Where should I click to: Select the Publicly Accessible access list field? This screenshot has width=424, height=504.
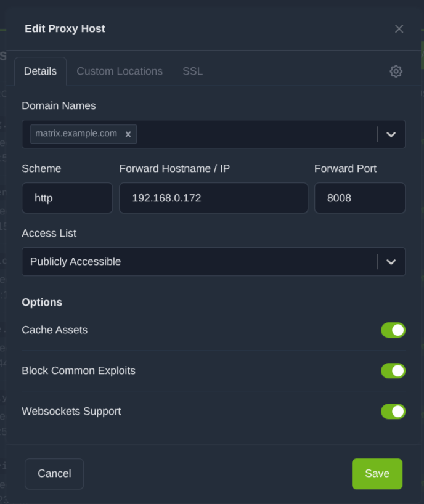pos(197,262)
